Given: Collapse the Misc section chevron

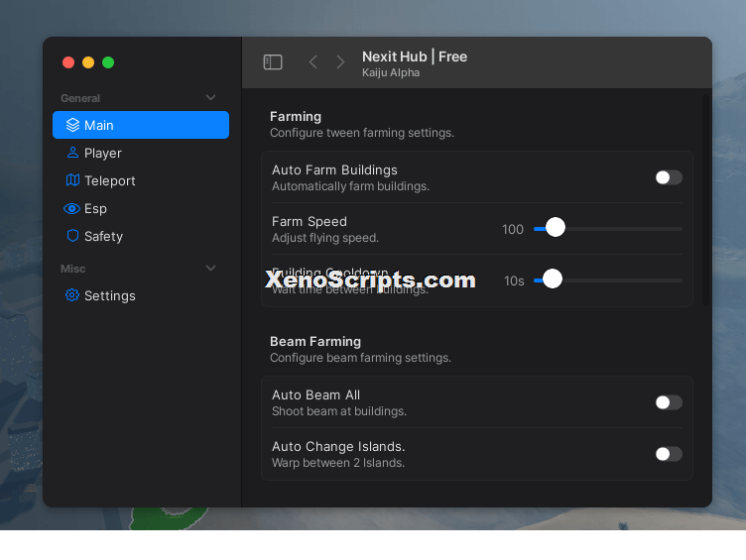Looking at the screenshot, I should click(210, 268).
